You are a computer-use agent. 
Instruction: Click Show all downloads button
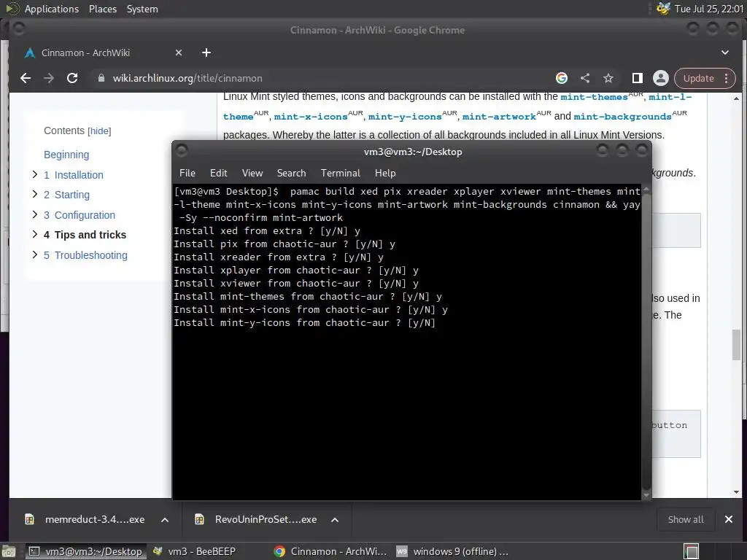pyautogui.click(x=686, y=519)
